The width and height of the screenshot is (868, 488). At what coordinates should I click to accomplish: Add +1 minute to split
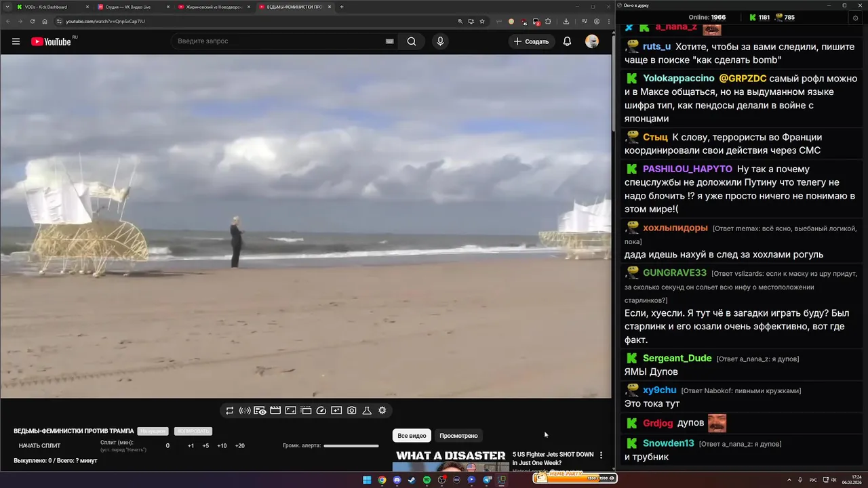tap(191, 446)
